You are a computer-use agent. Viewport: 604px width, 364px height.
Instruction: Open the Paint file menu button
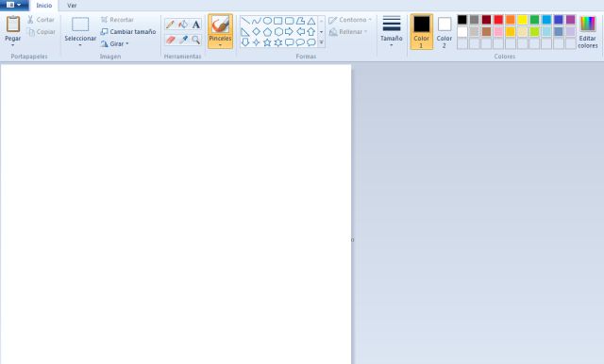14,5
